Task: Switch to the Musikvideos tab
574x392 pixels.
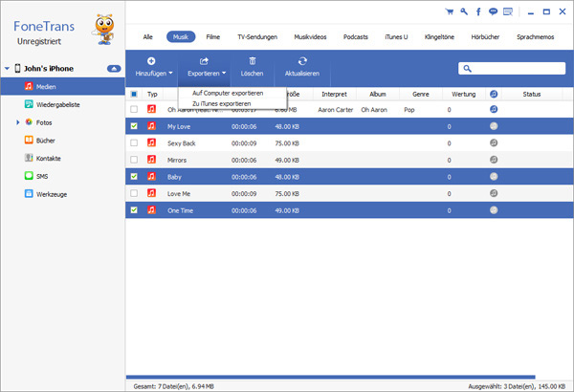Action: pyautogui.click(x=310, y=37)
